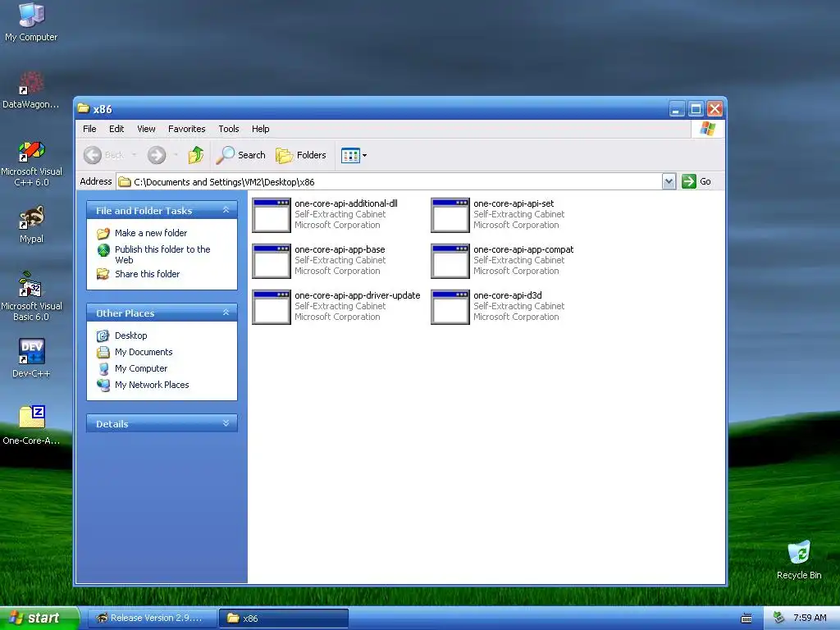Click the keyboard icon on taskbar
840x630 pixels.
coord(746,619)
